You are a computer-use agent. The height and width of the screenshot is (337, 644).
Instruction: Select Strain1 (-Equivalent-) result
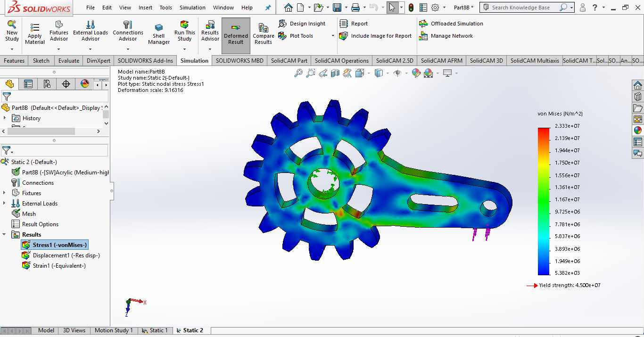[x=54, y=265]
